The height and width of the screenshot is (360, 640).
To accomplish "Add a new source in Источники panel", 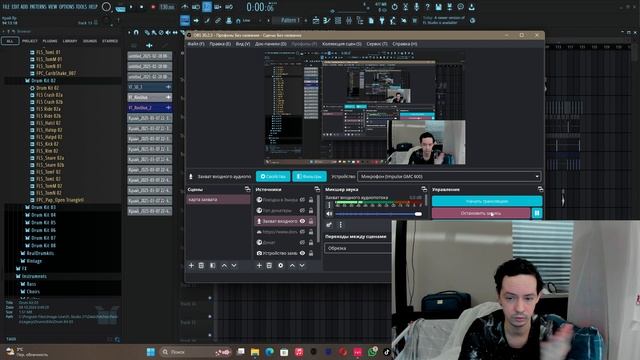I will point(259,265).
